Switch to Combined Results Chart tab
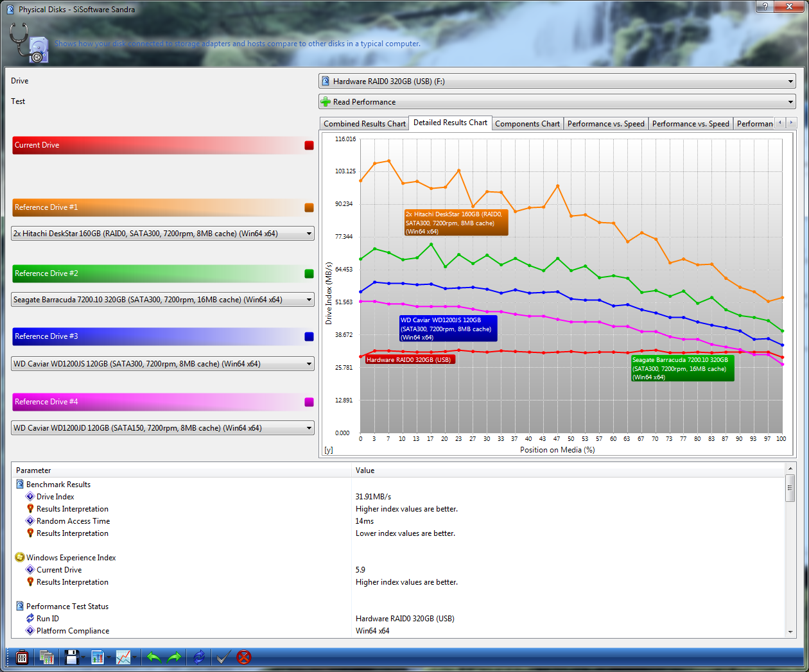Image resolution: width=809 pixels, height=672 pixels. [365, 124]
